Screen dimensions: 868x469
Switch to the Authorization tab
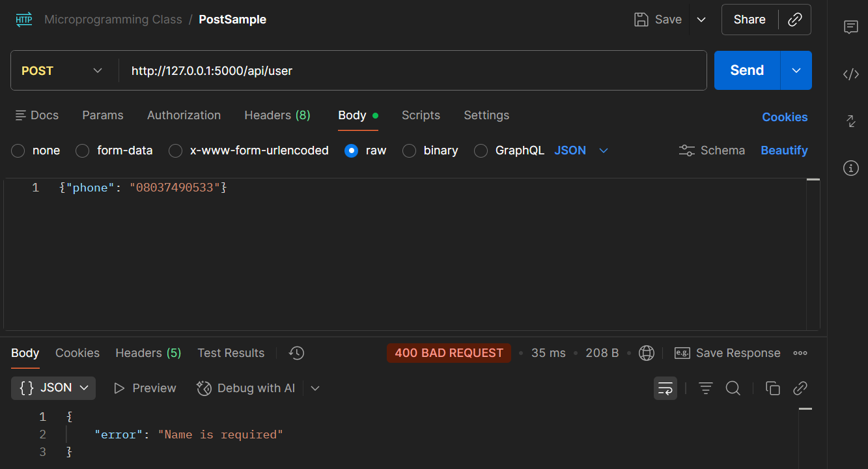coord(184,115)
